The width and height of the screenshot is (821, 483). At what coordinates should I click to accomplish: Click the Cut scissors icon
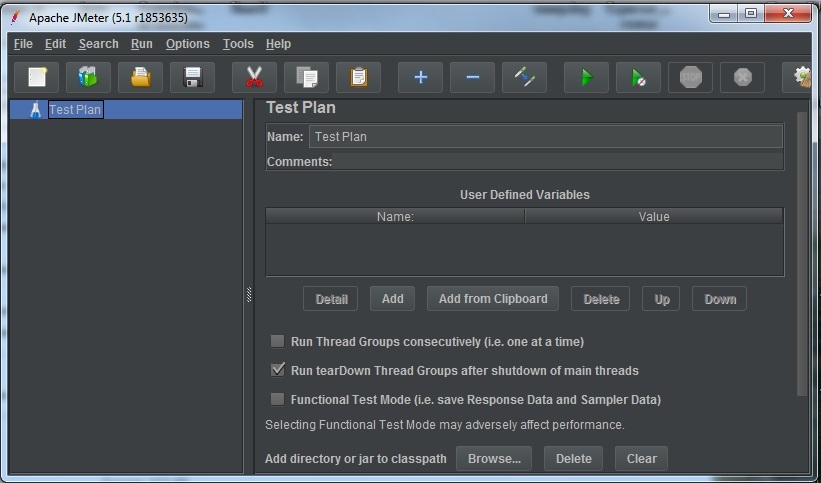[x=254, y=78]
